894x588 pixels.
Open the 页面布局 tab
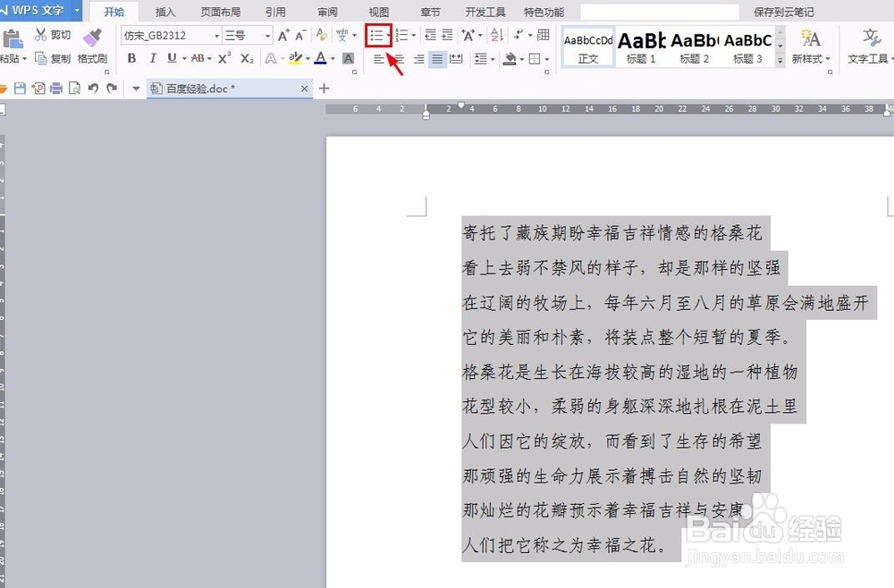[223, 12]
